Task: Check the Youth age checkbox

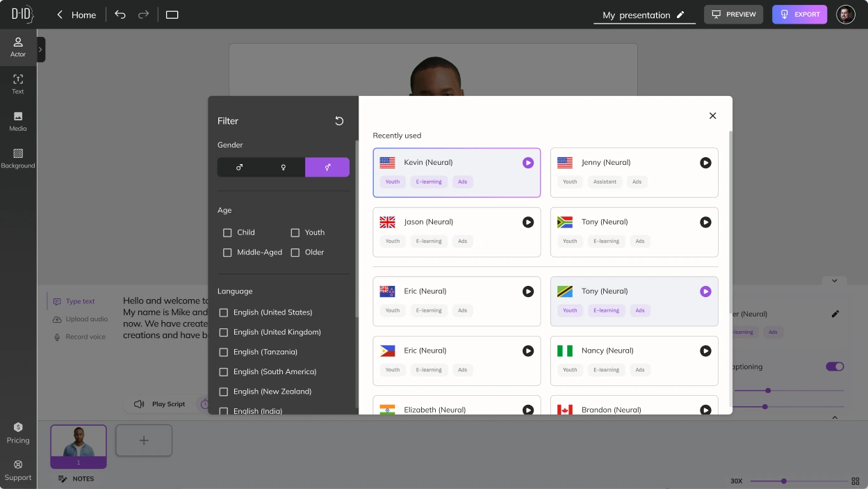Action: click(295, 232)
